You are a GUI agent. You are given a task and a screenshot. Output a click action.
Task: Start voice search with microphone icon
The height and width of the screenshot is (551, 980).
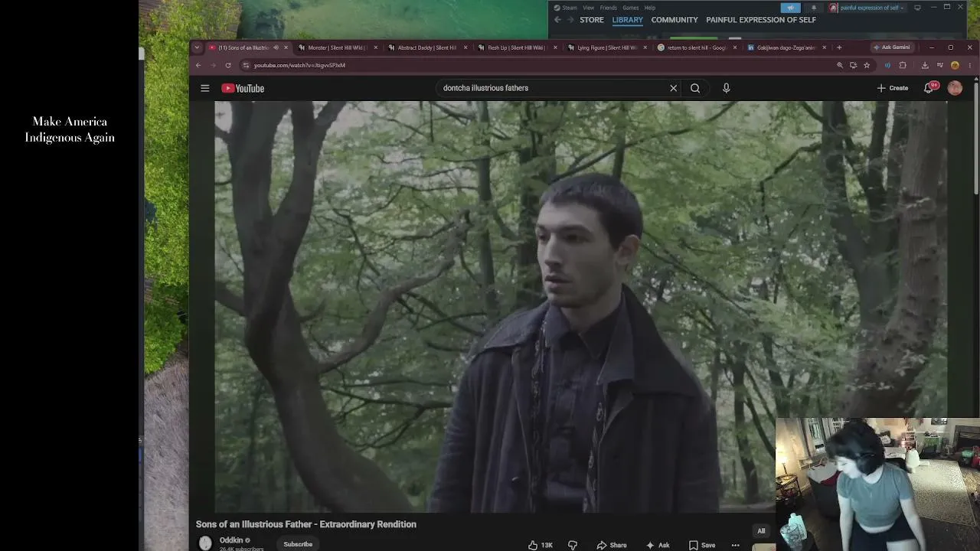pos(727,88)
